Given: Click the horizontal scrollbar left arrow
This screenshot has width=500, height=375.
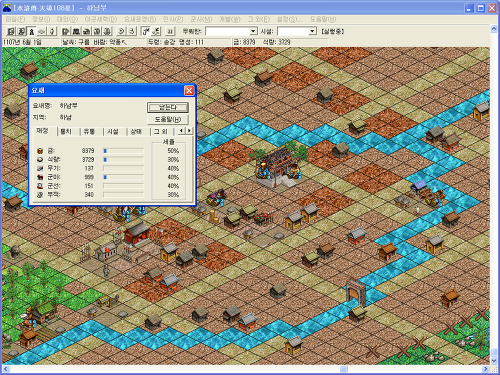Looking at the screenshot, I should point(6,369).
